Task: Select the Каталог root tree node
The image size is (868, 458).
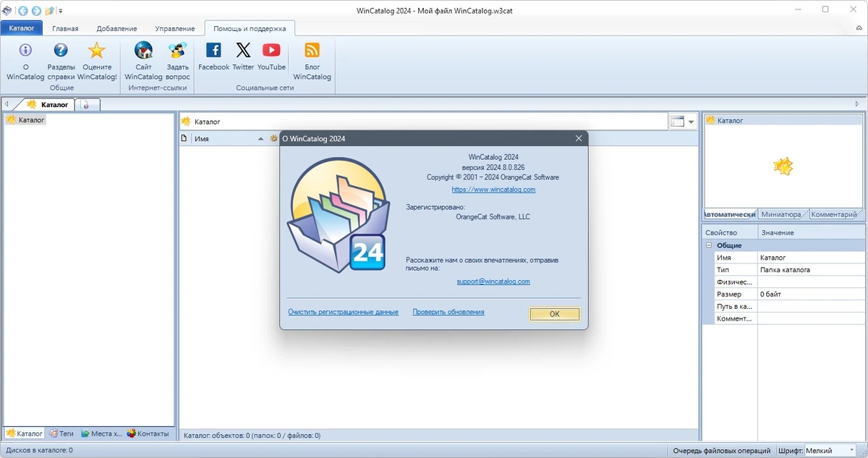Action: click(26, 120)
